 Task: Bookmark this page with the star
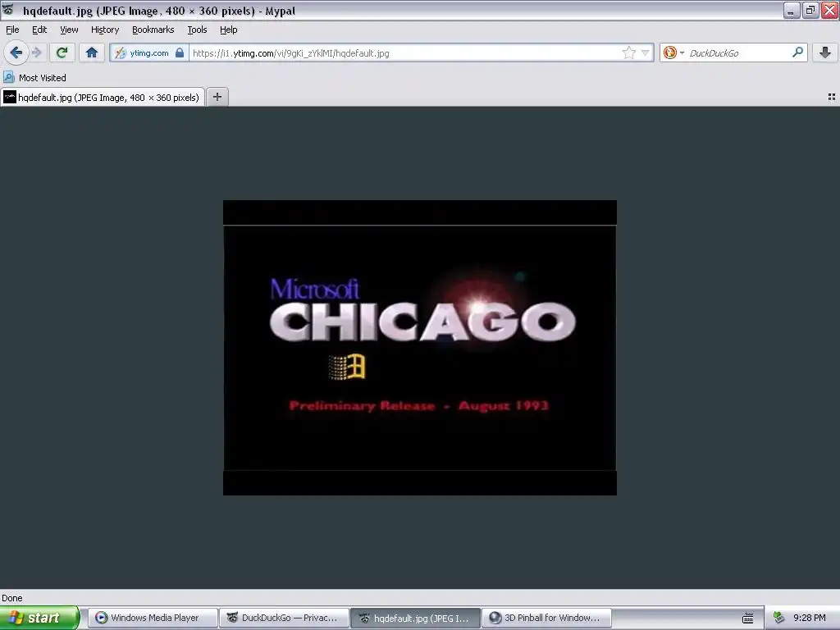(x=629, y=52)
